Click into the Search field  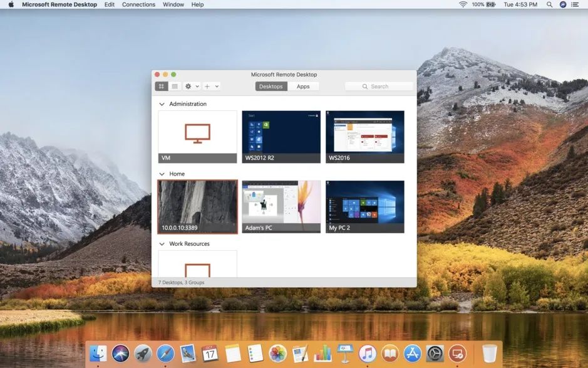click(379, 87)
